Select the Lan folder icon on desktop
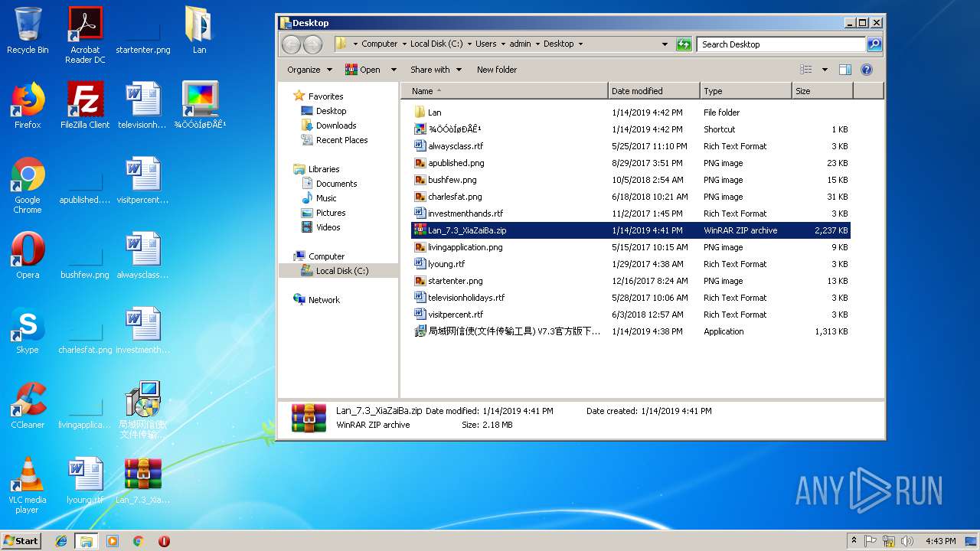 (199, 31)
